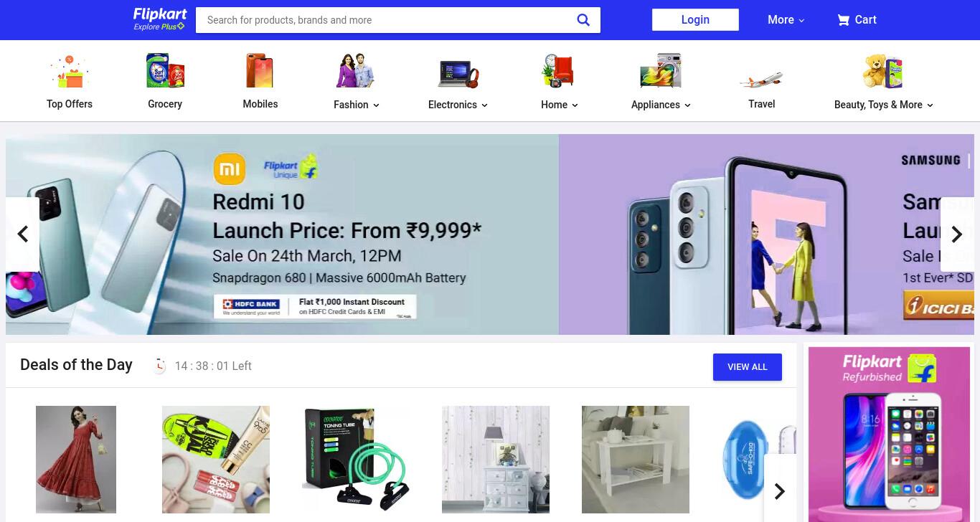980x522 pixels.
Task: Click the VIEW ALL deals button
Action: (748, 367)
